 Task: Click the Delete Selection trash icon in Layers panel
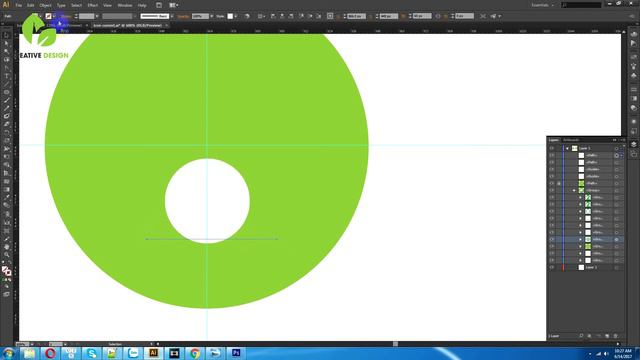616,336
